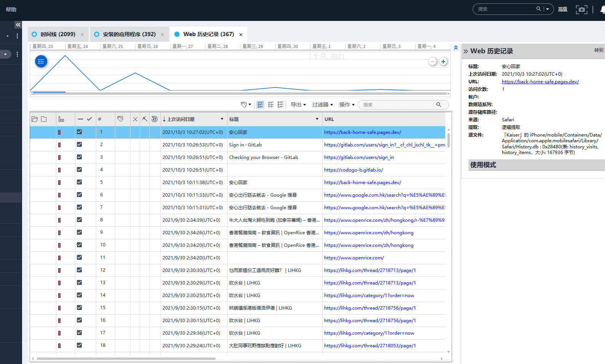Sort by the URL column header
605x364 pixels.
(329, 119)
